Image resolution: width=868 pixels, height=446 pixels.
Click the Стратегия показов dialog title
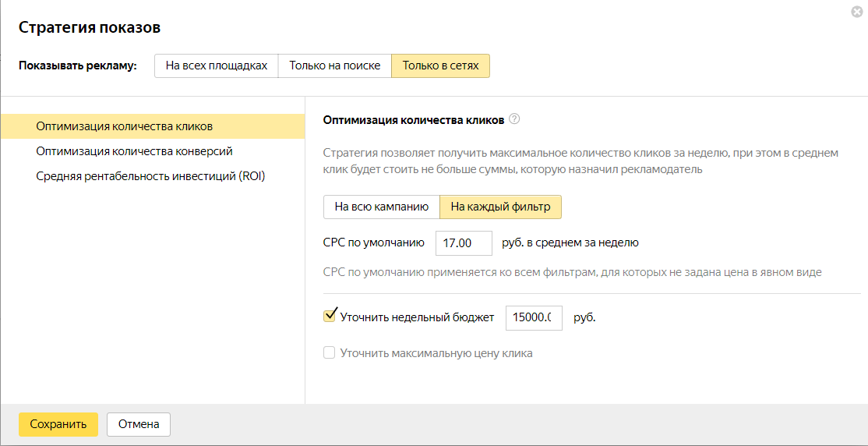[x=90, y=28]
